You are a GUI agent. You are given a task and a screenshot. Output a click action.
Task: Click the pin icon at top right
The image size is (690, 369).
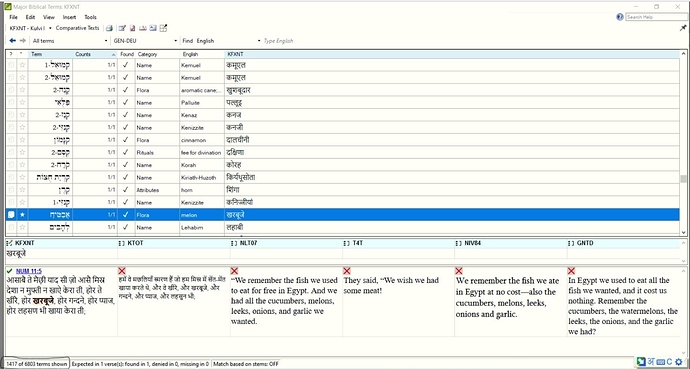(x=683, y=28)
